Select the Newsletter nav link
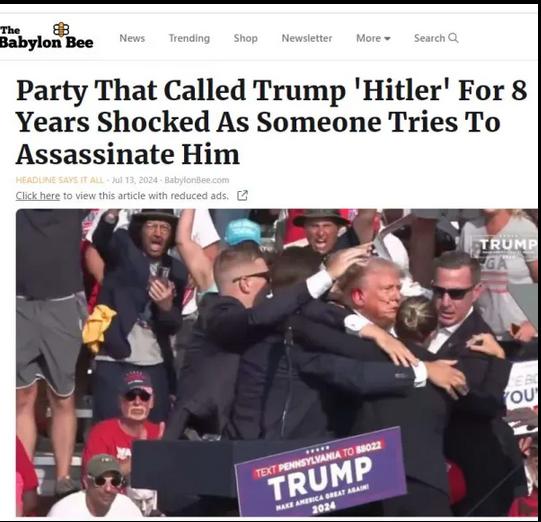This screenshot has width=541, height=522. point(307,38)
